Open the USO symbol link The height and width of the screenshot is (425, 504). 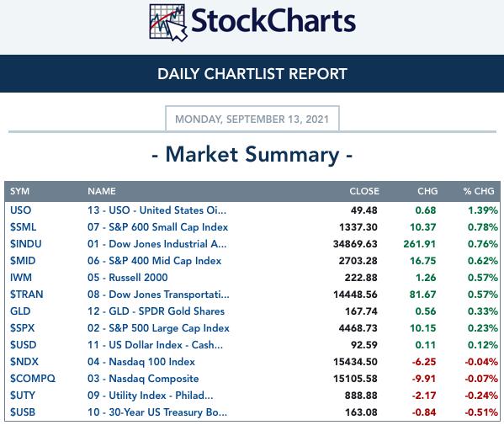click(x=20, y=210)
